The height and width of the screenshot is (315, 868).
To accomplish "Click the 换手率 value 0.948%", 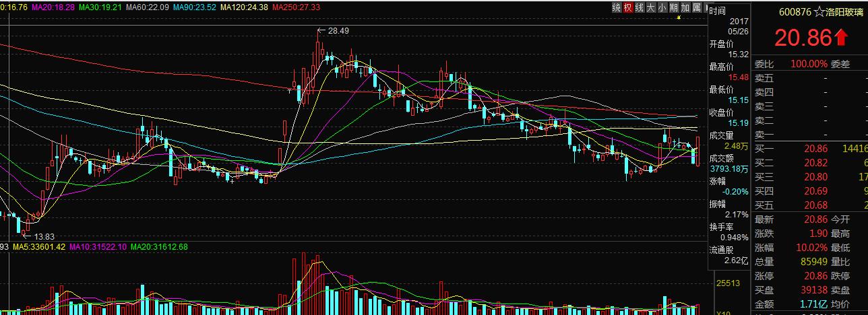I will (736, 238).
